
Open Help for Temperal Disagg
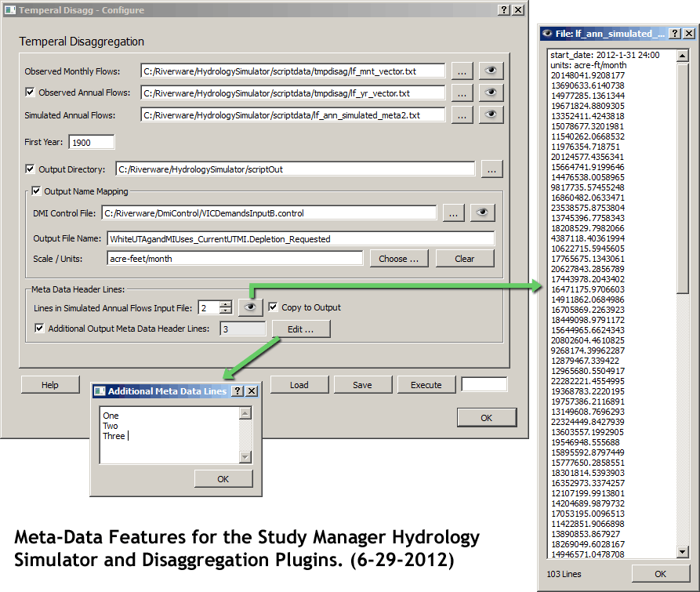[x=50, y=385]
